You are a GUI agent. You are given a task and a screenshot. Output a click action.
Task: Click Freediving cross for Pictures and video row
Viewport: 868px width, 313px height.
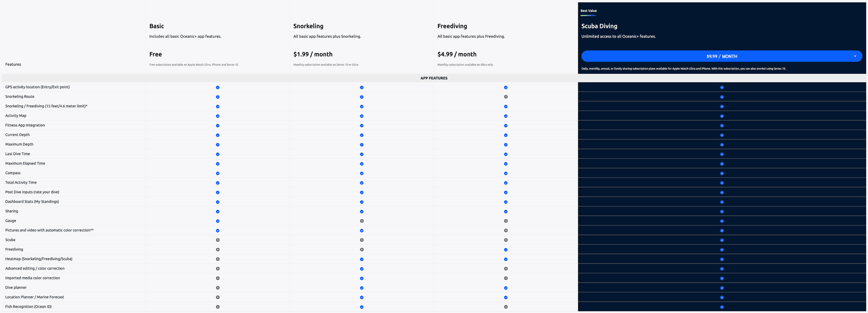click(x=506, y=230)
